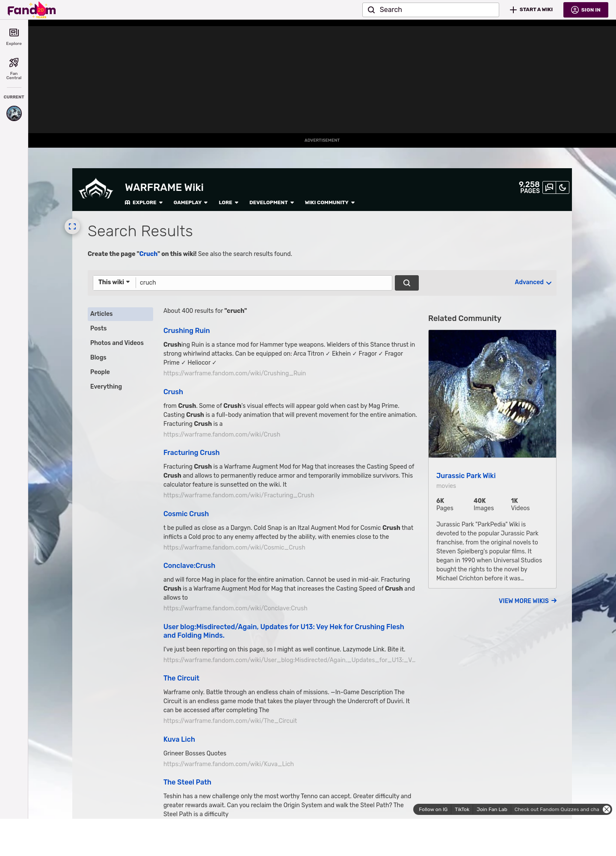
Task: Click the WARFRAME Wiki lotus logo
Action: click(x=96, y=189)
